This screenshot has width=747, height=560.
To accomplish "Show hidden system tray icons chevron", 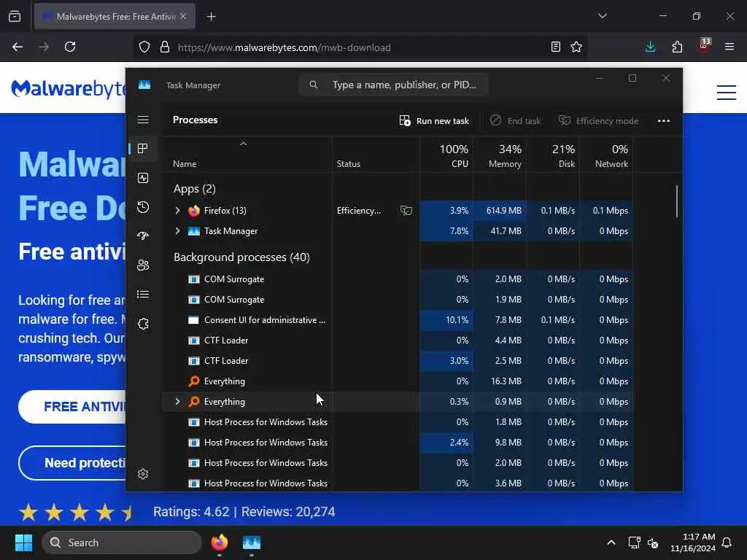I will coord(611,542).
